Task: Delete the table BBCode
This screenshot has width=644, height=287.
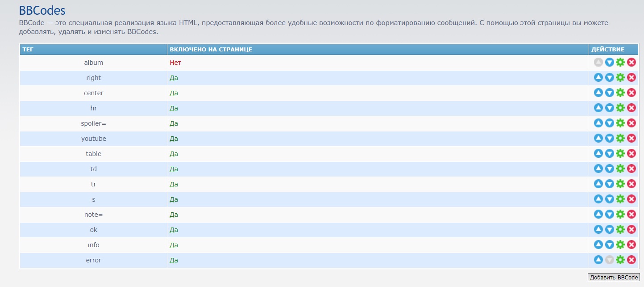Action: [631, 154]
